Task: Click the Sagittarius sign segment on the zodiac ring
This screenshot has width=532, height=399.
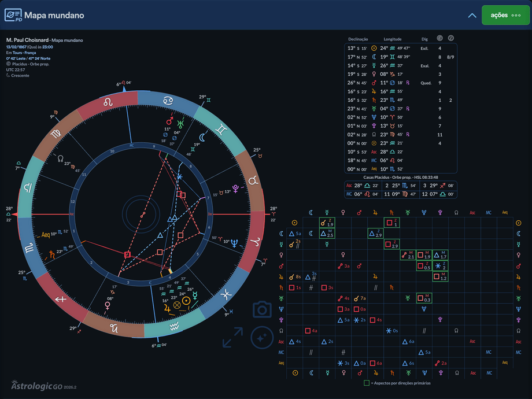Action: pos(61,298)
